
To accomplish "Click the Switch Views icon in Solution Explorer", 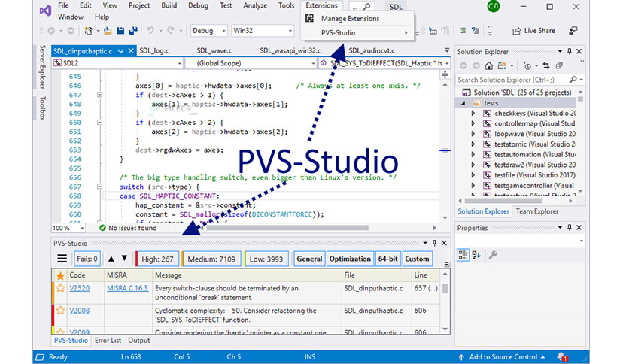I will tap(502, 65).
